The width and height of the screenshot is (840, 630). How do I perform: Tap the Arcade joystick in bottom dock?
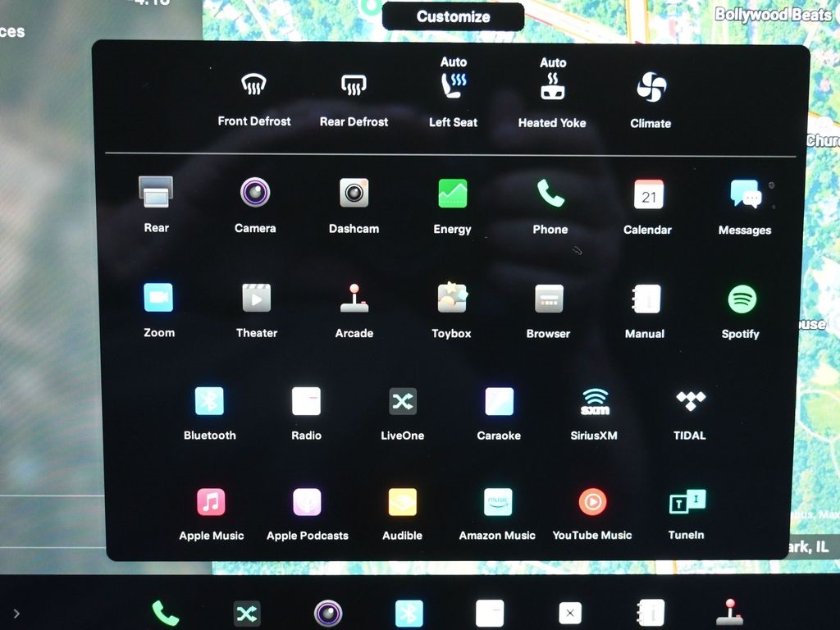coord(729,614)
